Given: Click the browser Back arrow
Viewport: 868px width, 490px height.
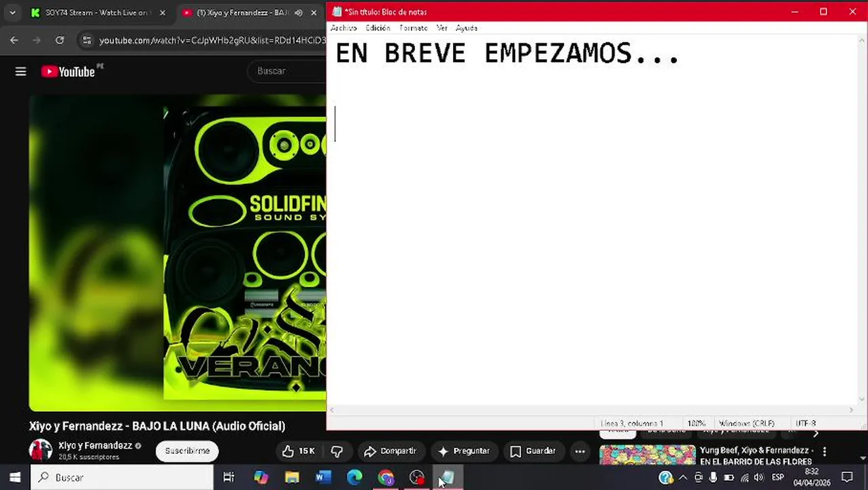Looking at the screenshot, I should [14, 40].
